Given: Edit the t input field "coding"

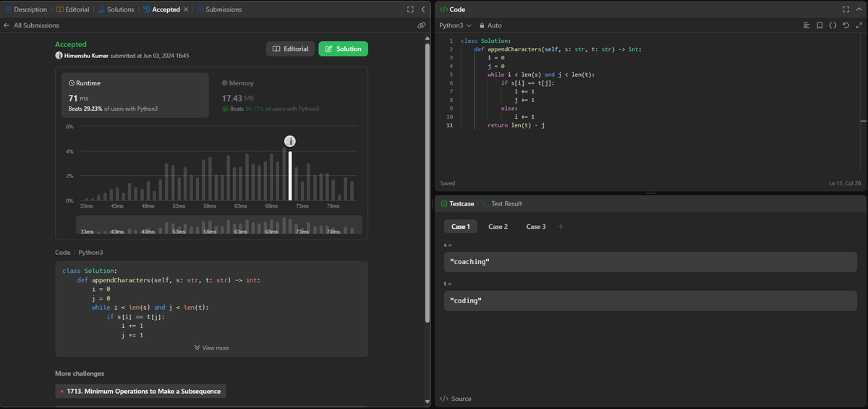Looking at the screenshot, I should coord(650,300).
